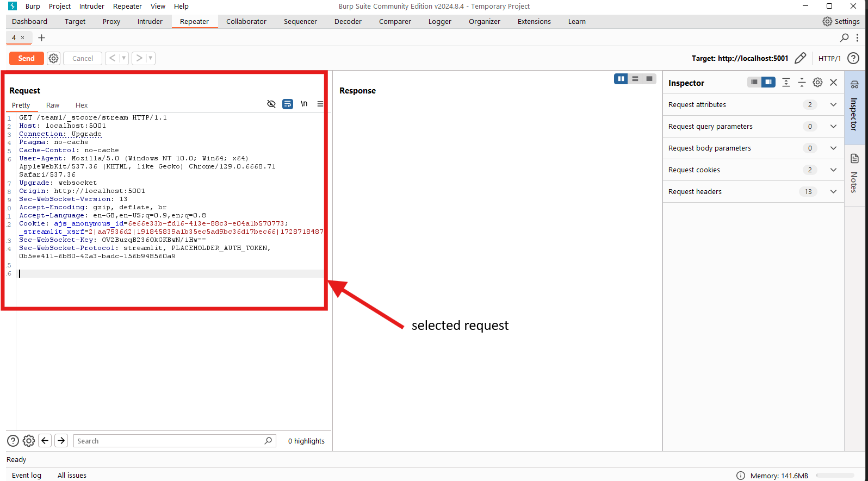The height and width of the screenshot is (481, 868).
Task: Add a new Repeater tab
Action: coord(41,38)
